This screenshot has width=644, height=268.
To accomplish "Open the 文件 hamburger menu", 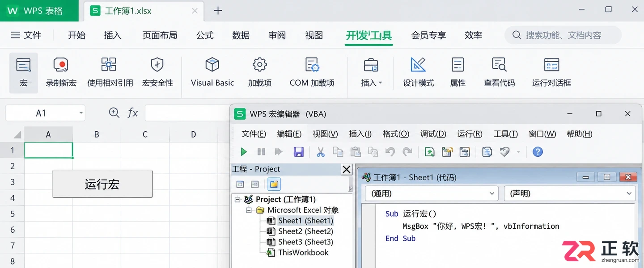I will pyautogui.click(x=26, y=35).
